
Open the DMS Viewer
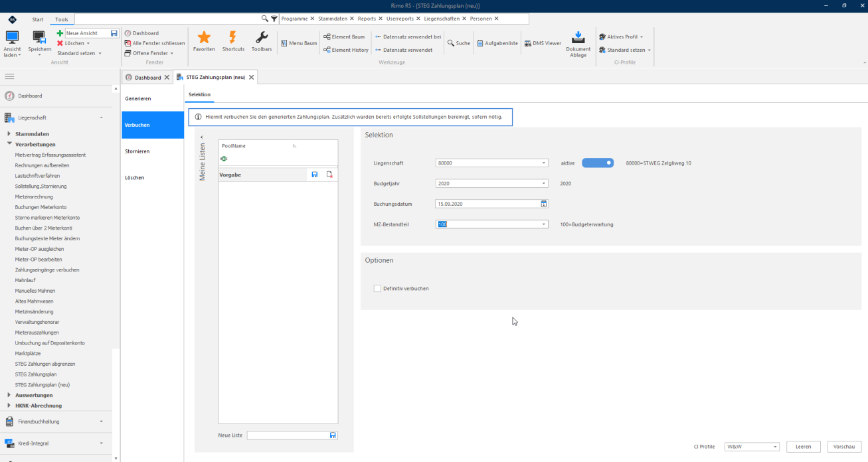(x=542, y=43)
